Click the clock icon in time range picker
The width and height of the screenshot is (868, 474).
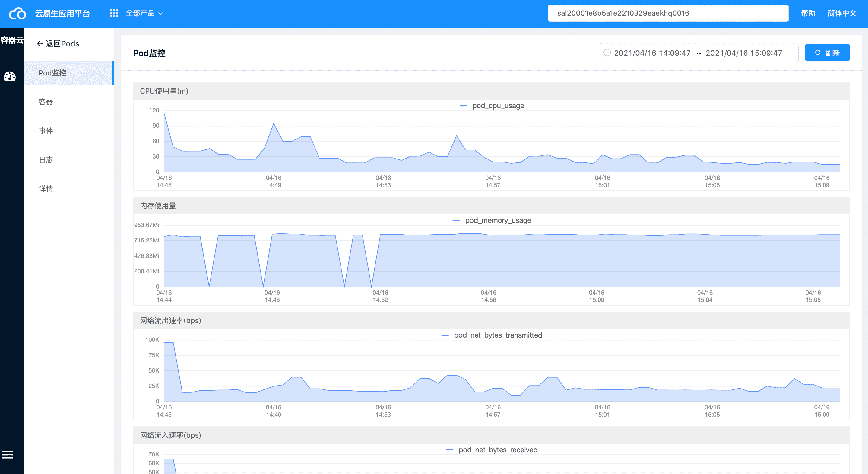tap(607, 53)
